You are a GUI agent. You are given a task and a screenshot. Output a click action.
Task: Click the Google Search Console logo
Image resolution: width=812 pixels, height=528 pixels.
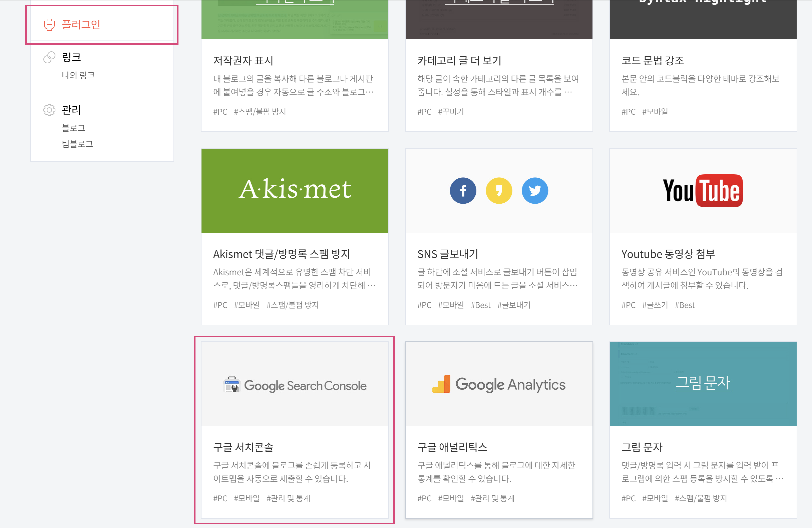(x=295, y=385)
